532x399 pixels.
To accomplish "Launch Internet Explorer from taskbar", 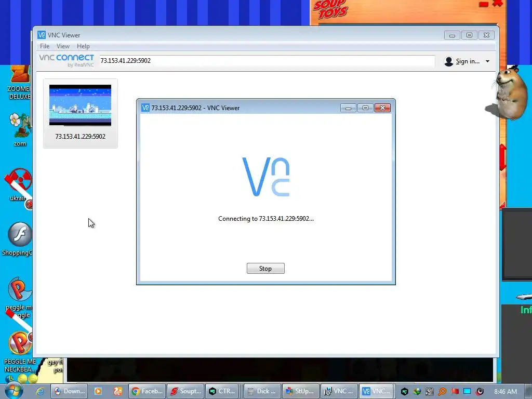I will [x=40, y=391].
